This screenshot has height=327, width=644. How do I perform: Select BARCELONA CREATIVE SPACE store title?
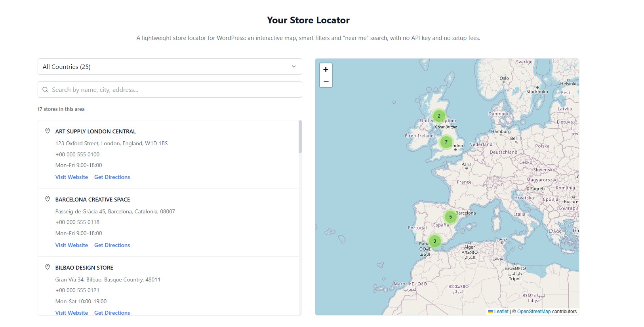pyautogui.click(x=93, y=200)
